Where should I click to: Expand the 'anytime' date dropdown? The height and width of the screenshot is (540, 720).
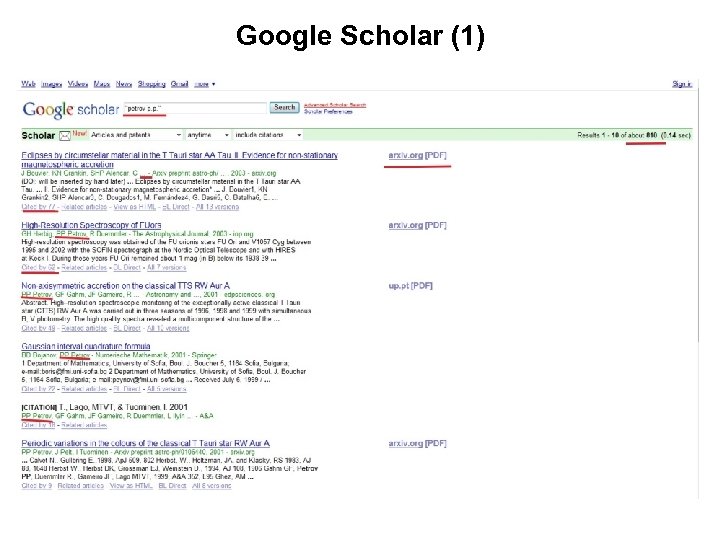point(208,134)
